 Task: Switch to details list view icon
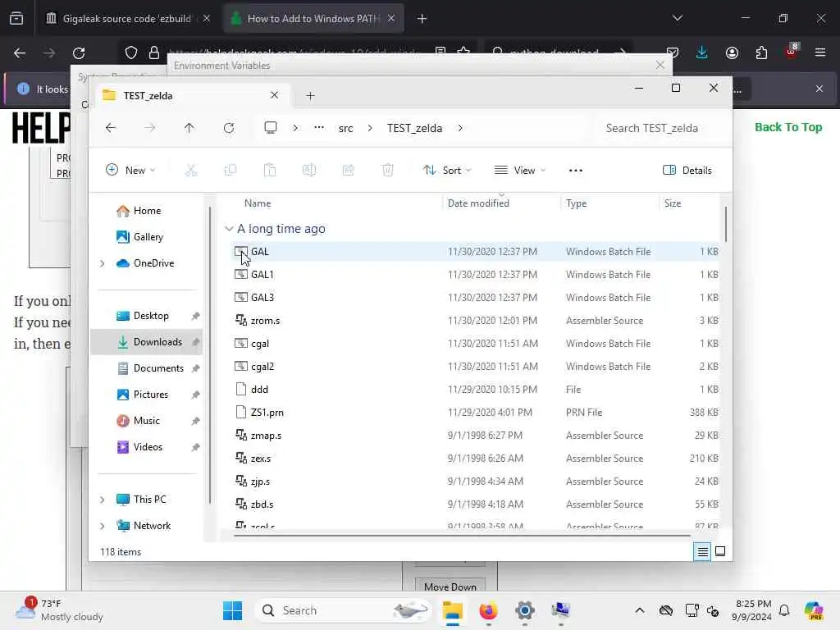(x=702, y=551)
